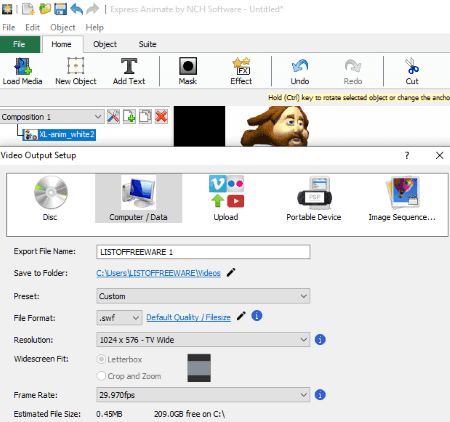Viewport: 450px width, 422px height.
Task: Click the save floppy disk icon
Action: point(61,9)
